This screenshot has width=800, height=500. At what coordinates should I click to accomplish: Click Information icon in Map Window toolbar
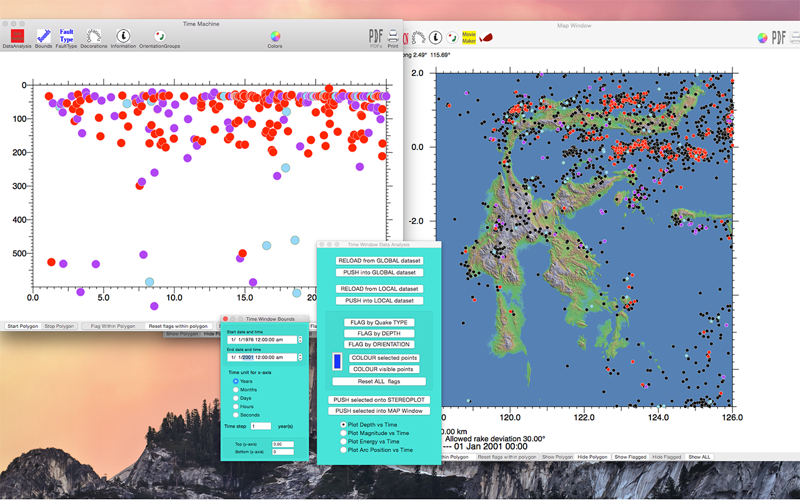click(x=435, y=38)
